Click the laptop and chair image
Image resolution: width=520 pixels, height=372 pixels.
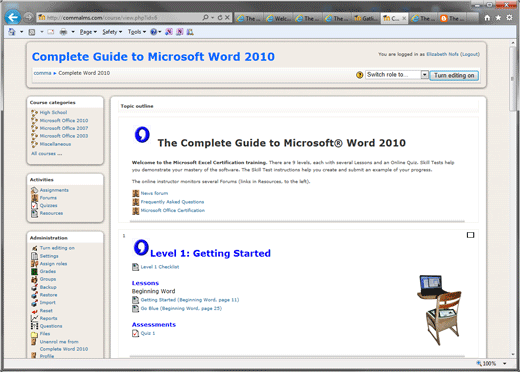[x=439, y=310]
